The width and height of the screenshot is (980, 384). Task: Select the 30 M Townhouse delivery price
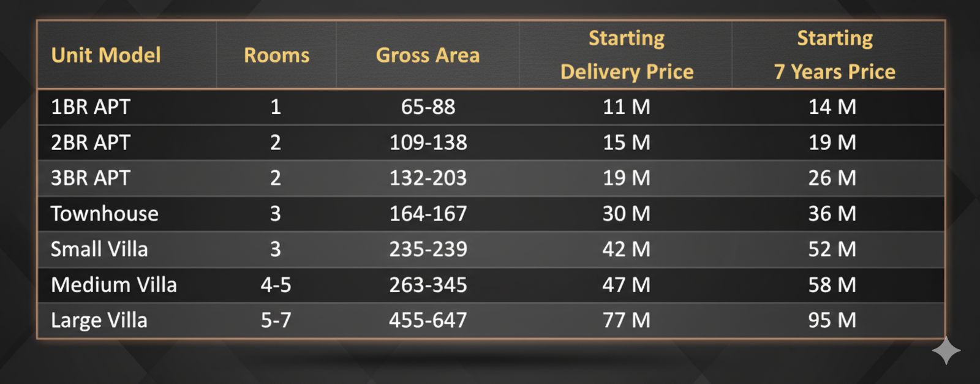click(627, 214)
